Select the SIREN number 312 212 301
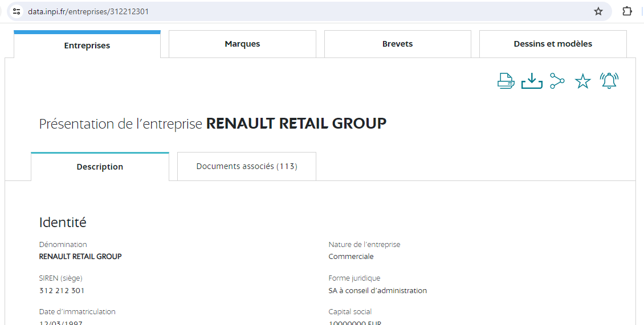The image size is (644, 325). click(62, 290)
